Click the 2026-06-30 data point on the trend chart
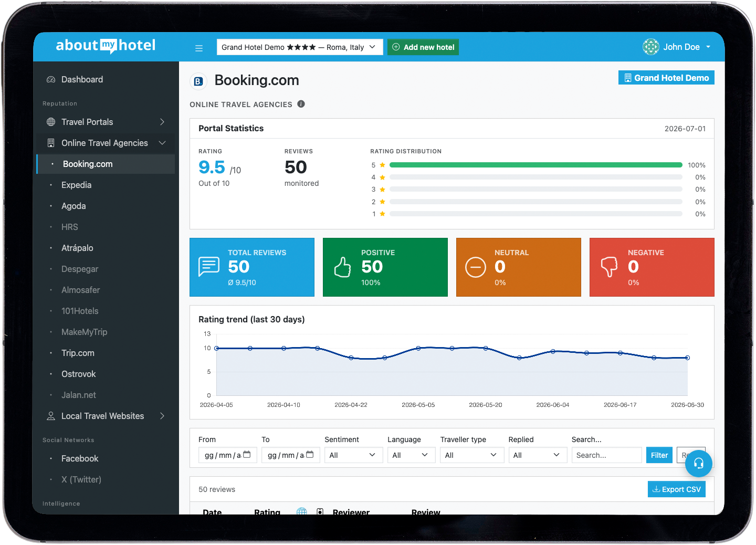Image resolution: width=756 pixels, height=545 pixels. click(x=687, y=358)
